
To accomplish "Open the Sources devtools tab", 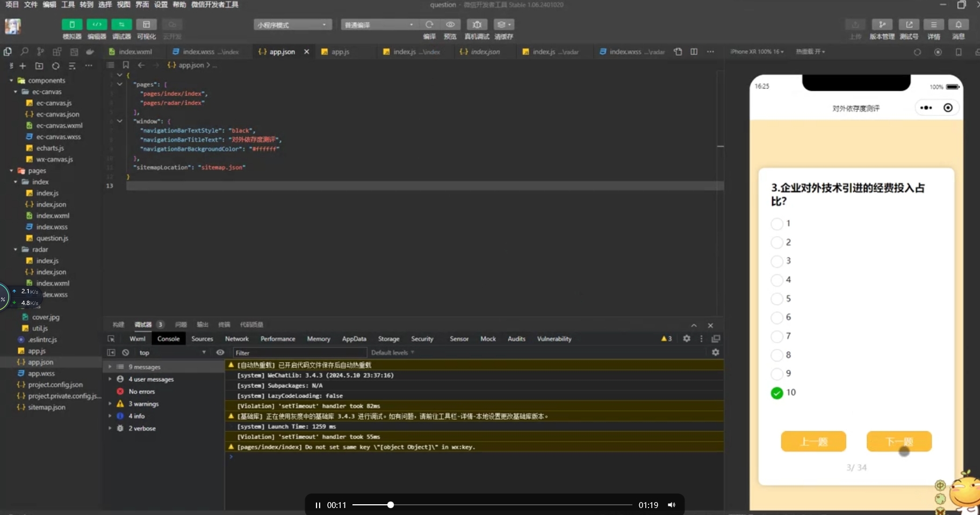I will pos(202,339).
